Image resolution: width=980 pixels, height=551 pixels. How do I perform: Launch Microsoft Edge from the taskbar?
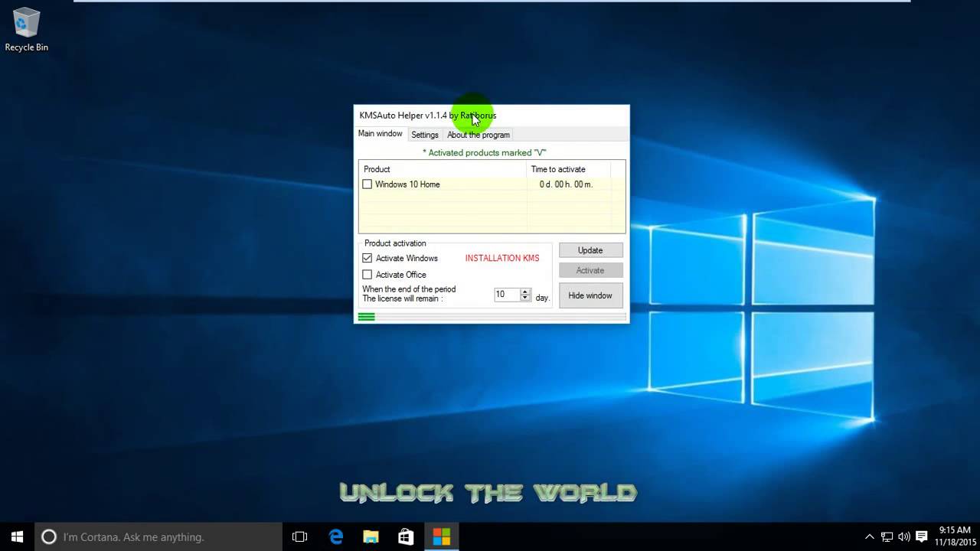click(336, 537)
